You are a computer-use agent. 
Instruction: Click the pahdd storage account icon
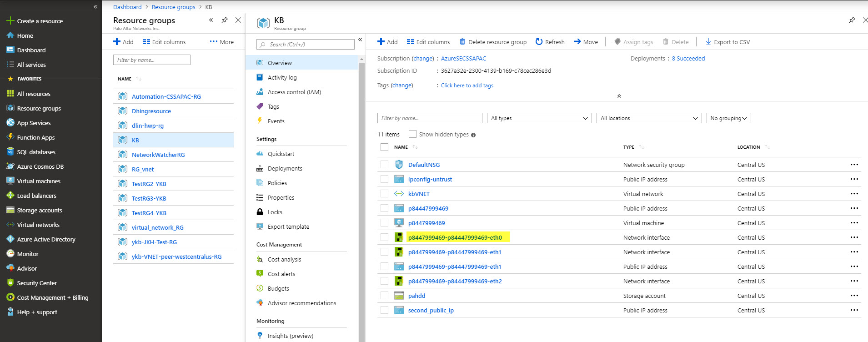tap(399, 296)
